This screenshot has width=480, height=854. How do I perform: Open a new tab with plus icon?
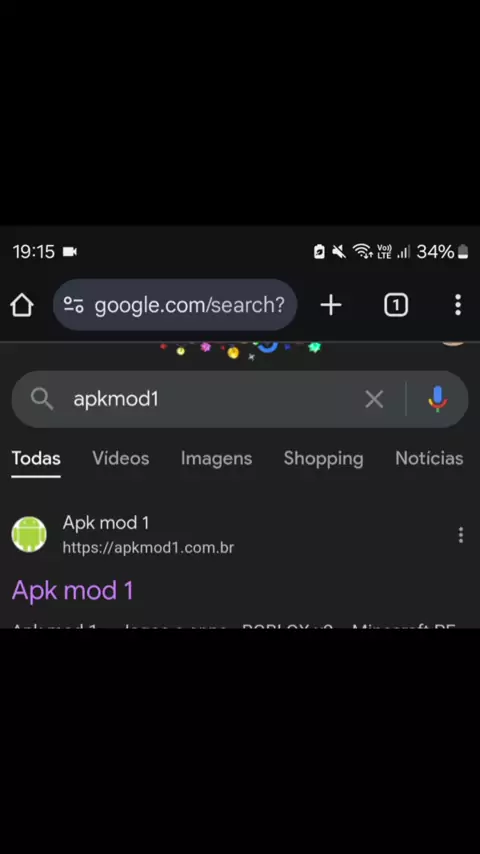(x=331, y=305)
